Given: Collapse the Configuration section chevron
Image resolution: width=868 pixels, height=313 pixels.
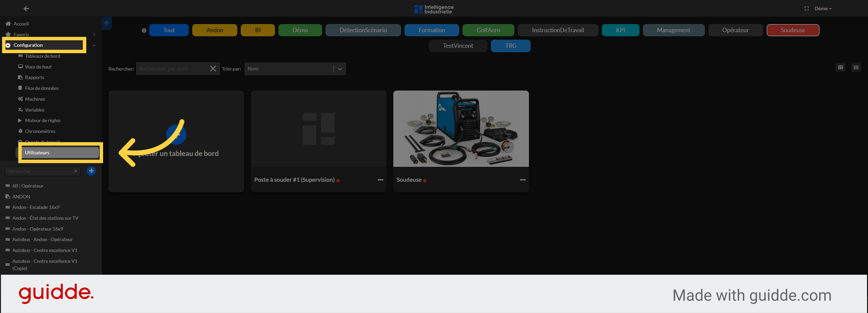Looking at the screenshot, I should pyautogui.click(x=94, y=45).
